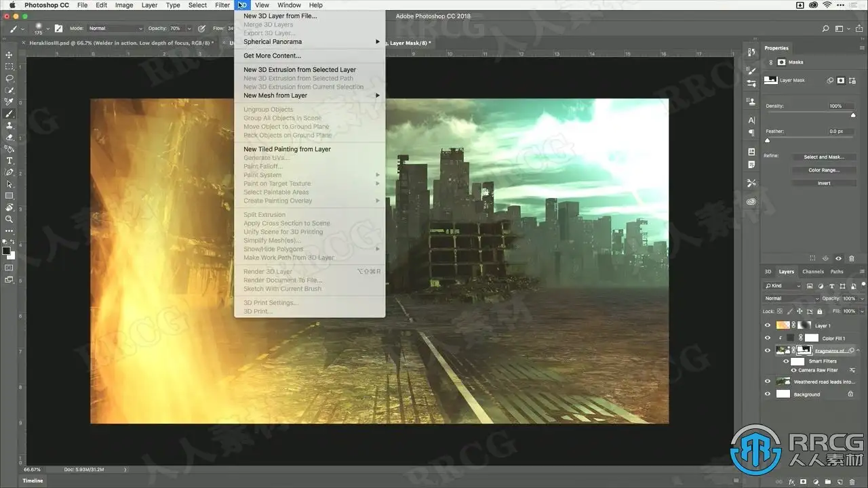Hide Color Fill 1 layer visibility
This screenshot has height=488, width=868.
click(768, 338)
